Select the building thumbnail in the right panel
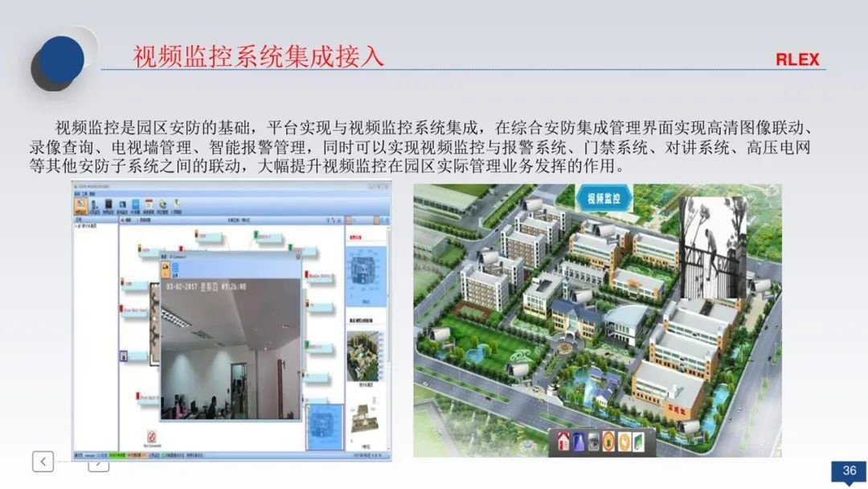 coord(362,354)
